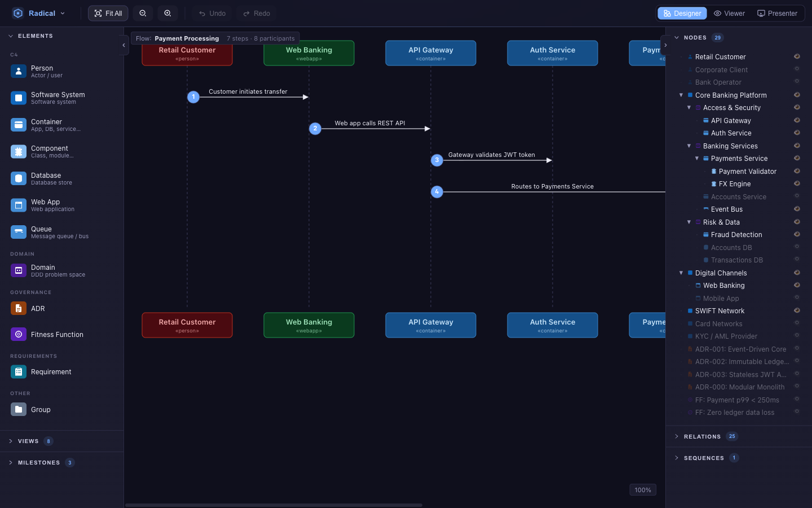Click the Radical logo icon
The width and height of the screenshot is (812, 508).
tap(18, 13)
